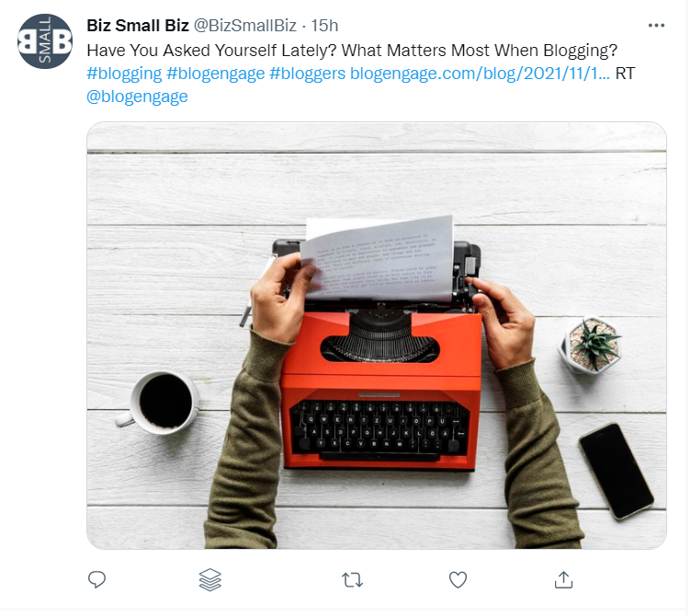Select the #bloggers hashtag
This screenshot has height=616, width=691.
point(307,74)
